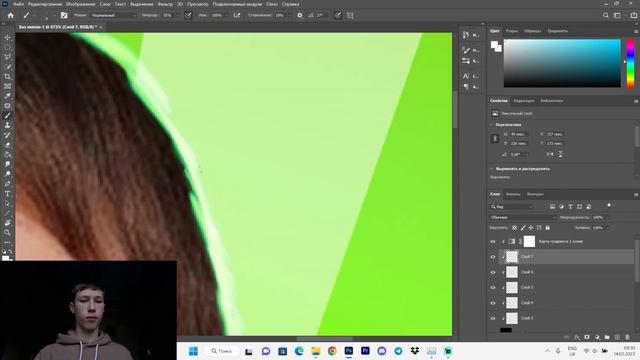This screenshot has height=360, width=640.
Task: Pick a shade in the color field
Action: click(562, 63)
